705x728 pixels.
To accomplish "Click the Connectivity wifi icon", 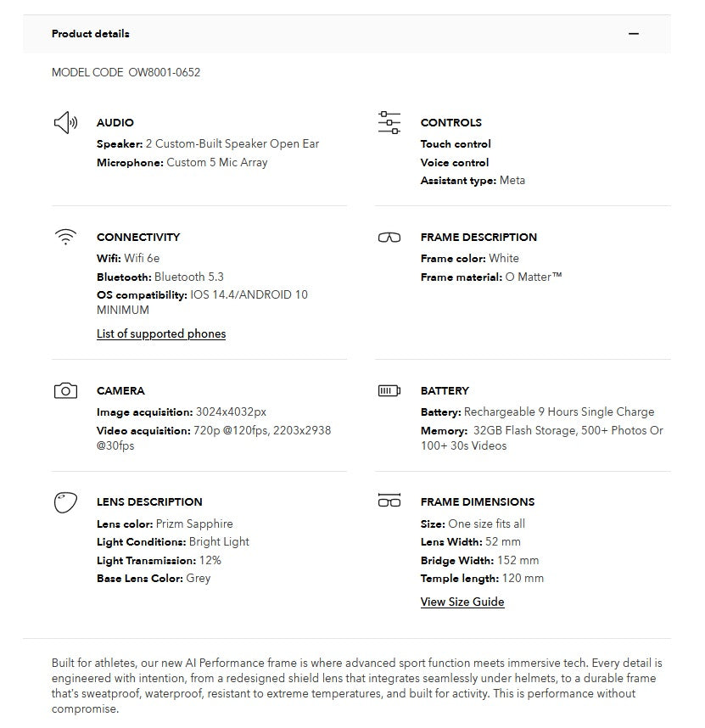I will pyautogui.click(x=65, y=238).
